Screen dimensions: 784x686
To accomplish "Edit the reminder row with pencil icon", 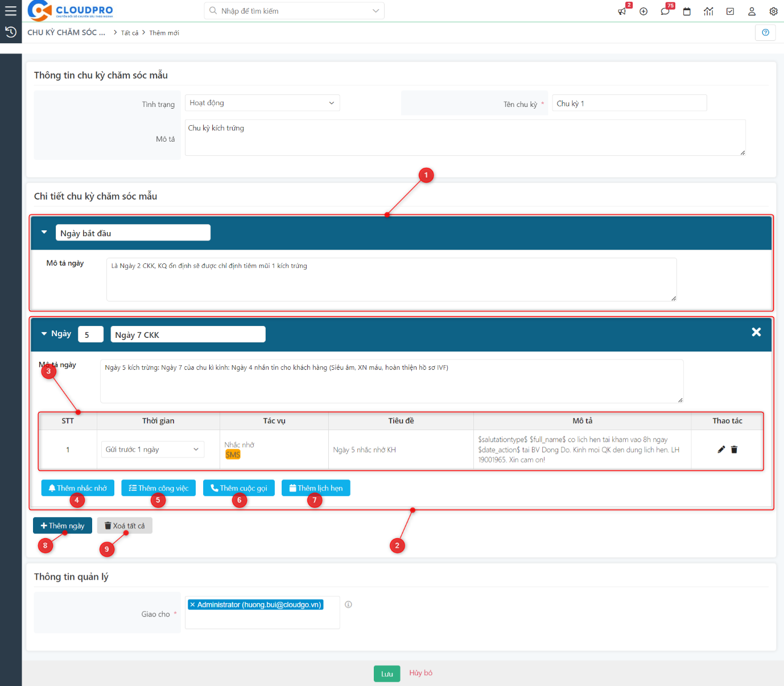I will (721, 449).
